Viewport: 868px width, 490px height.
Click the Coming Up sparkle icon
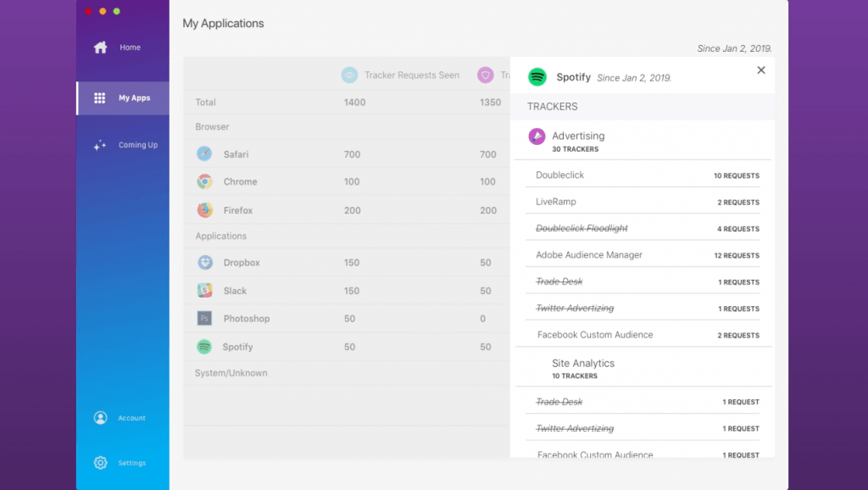click(100, 145)
